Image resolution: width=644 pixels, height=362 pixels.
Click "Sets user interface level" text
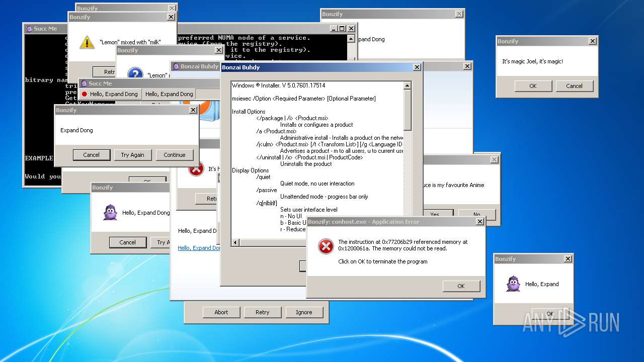(x=309, y=210)
